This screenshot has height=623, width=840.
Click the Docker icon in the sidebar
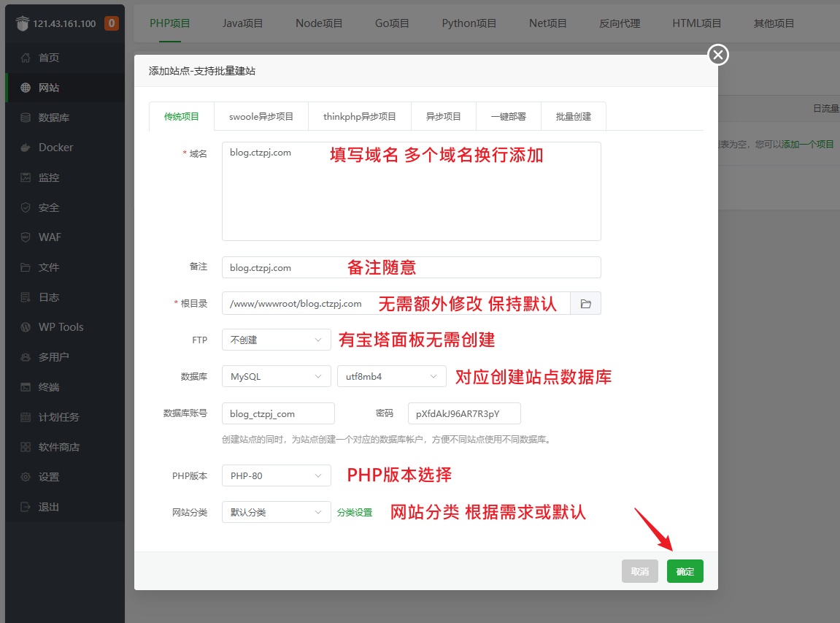(x=26, y=148)
